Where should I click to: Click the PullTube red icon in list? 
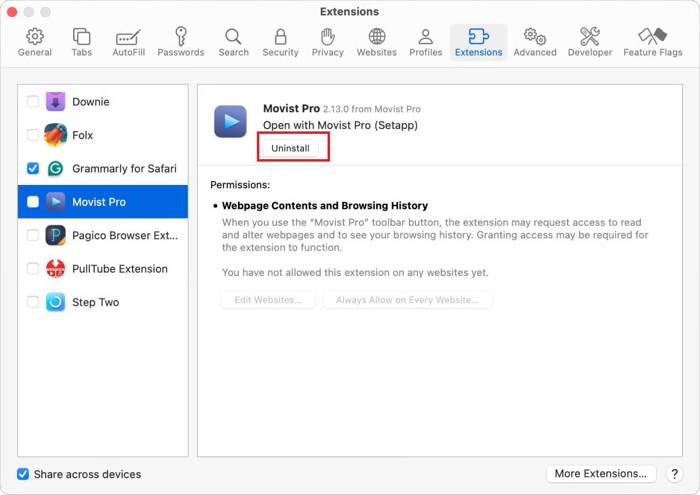[55, 269]
